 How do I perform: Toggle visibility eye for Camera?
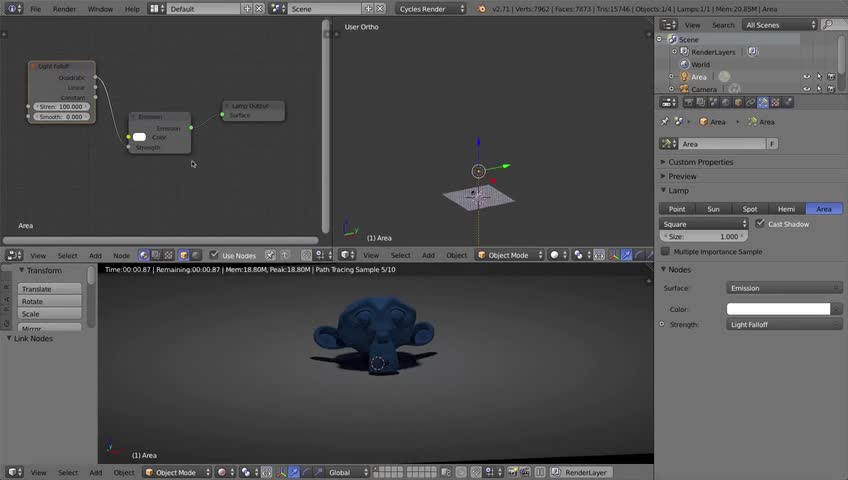tap(806, 89)
